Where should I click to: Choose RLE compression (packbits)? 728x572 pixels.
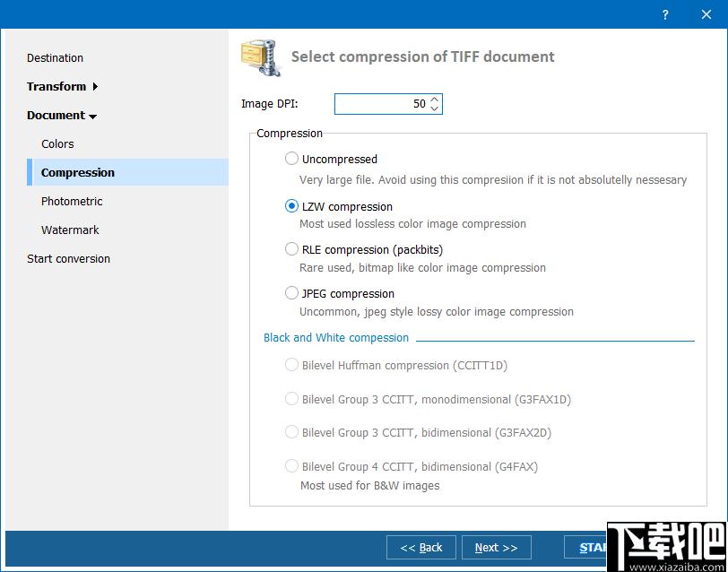pyautogui.click(x=291, y=249)
